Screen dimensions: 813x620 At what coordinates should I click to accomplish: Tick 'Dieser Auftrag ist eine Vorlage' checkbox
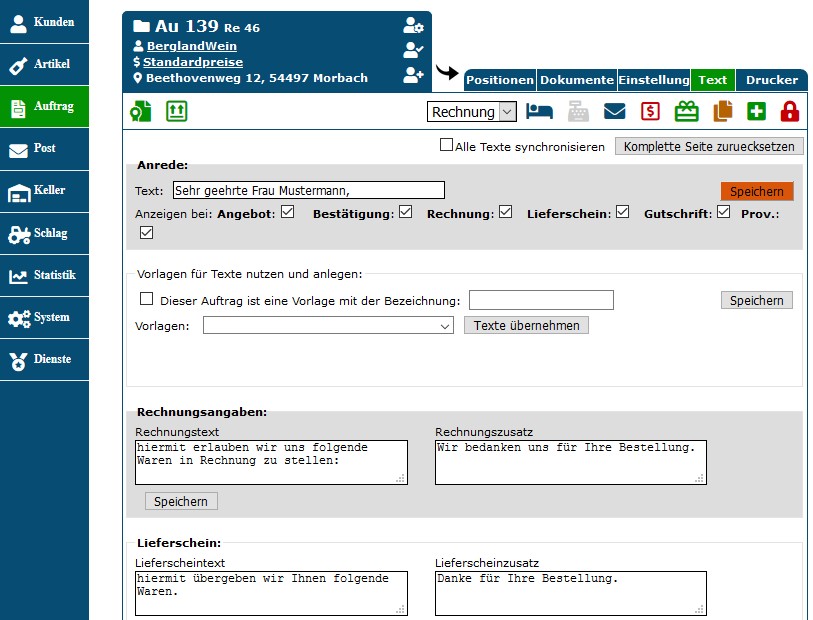pos(147,299)
